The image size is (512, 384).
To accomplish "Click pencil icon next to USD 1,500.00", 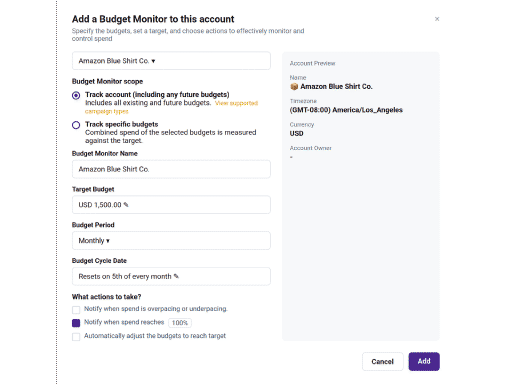I will (x=126, y=205).
